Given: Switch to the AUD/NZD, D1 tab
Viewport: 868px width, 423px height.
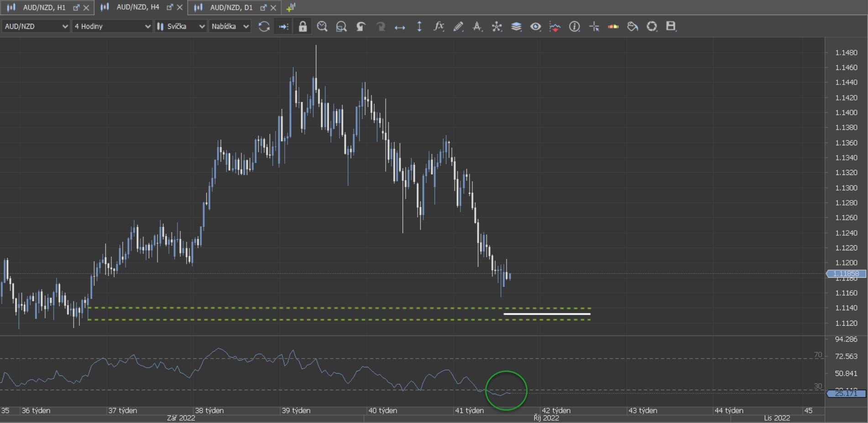Looking at the screenshot, I should pyautogui.click(x=231, y=7).
